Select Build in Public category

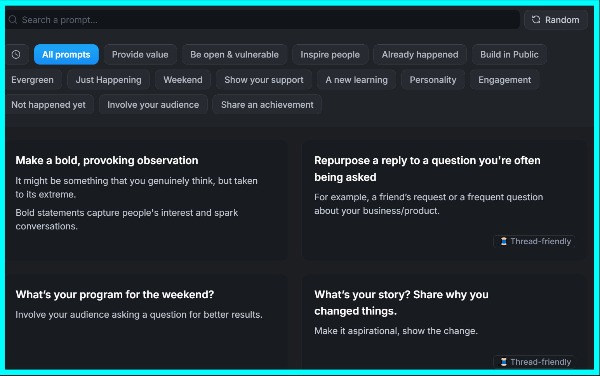509,55
